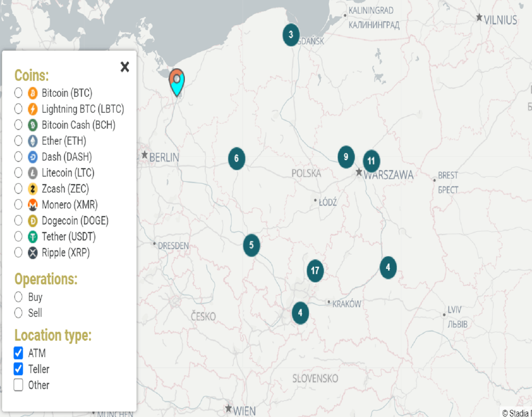Uncheck the ATM location type

[x=18, y=353]
